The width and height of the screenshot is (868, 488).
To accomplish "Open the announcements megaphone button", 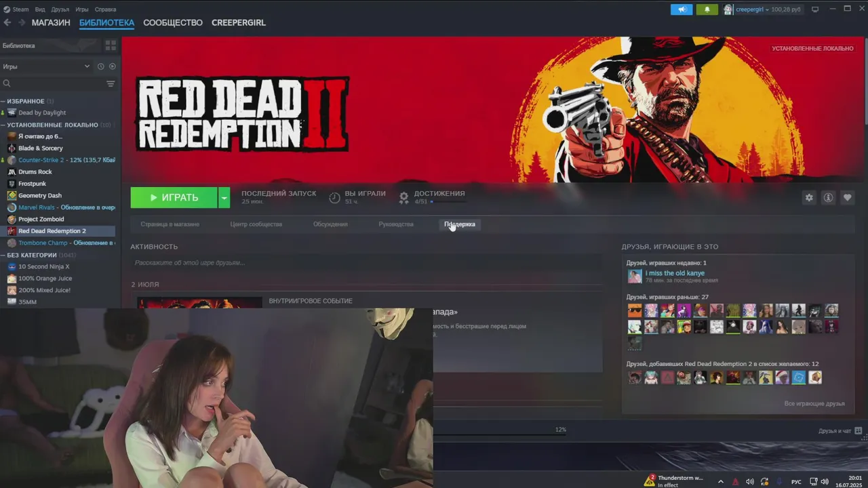I will pyautogui.click(x=682, y=9).
